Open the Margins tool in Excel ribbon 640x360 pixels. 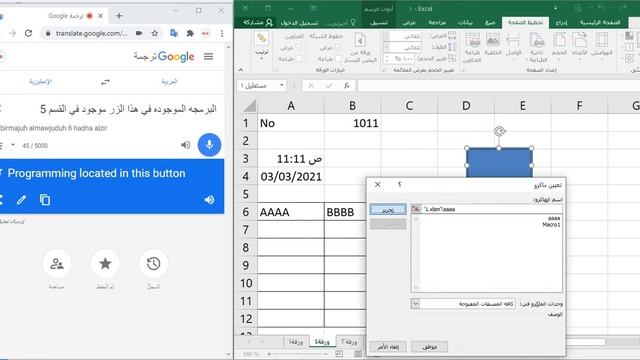pos(602,46)
